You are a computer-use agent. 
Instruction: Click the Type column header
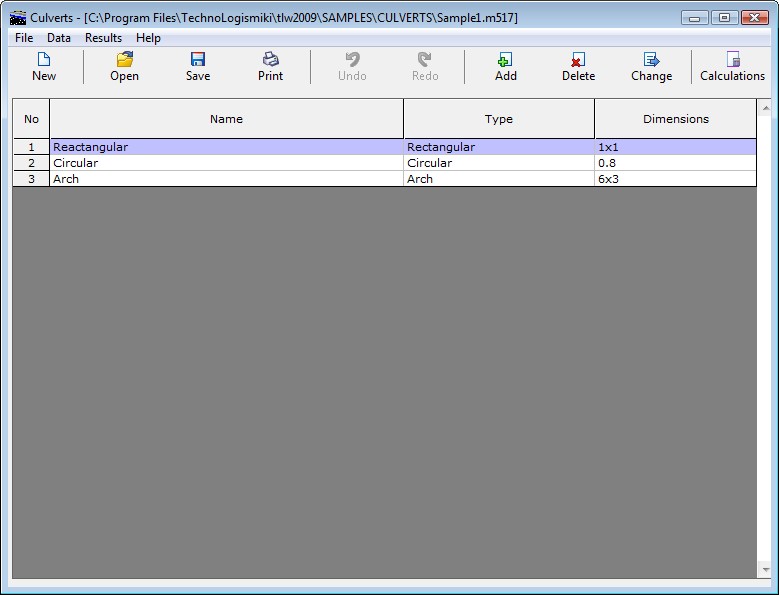tap(498, 119)
